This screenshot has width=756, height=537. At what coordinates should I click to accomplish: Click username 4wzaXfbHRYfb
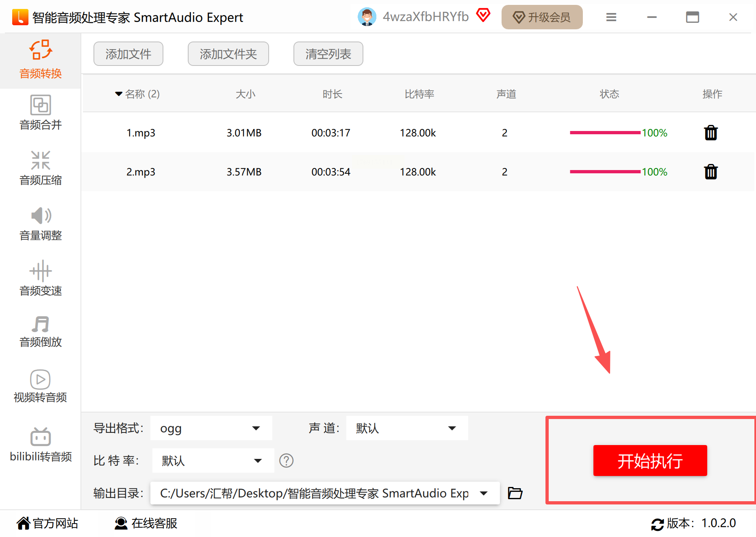point(426,16)
